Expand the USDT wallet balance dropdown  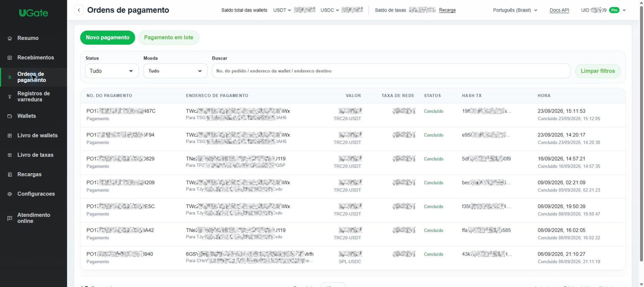282,10
